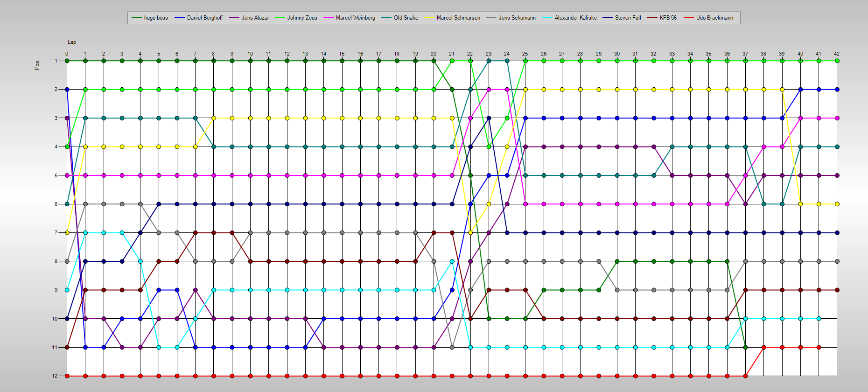
Task: Click hugo boss marker at lap 22, position 5
Action: pyautogui.click(x=470, y=175)
